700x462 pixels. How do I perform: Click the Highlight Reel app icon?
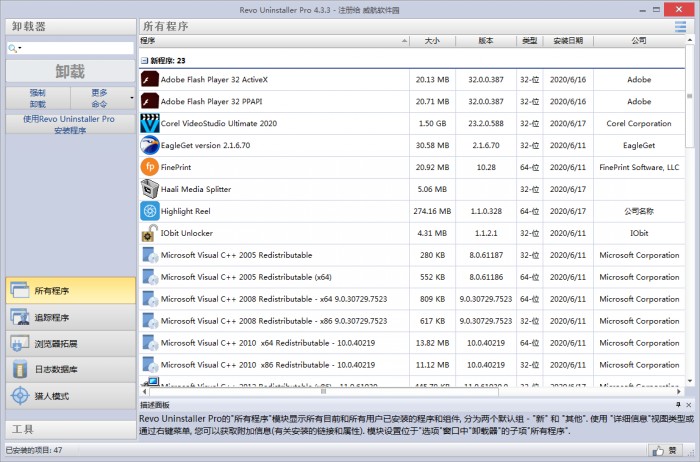pos(149,211)
